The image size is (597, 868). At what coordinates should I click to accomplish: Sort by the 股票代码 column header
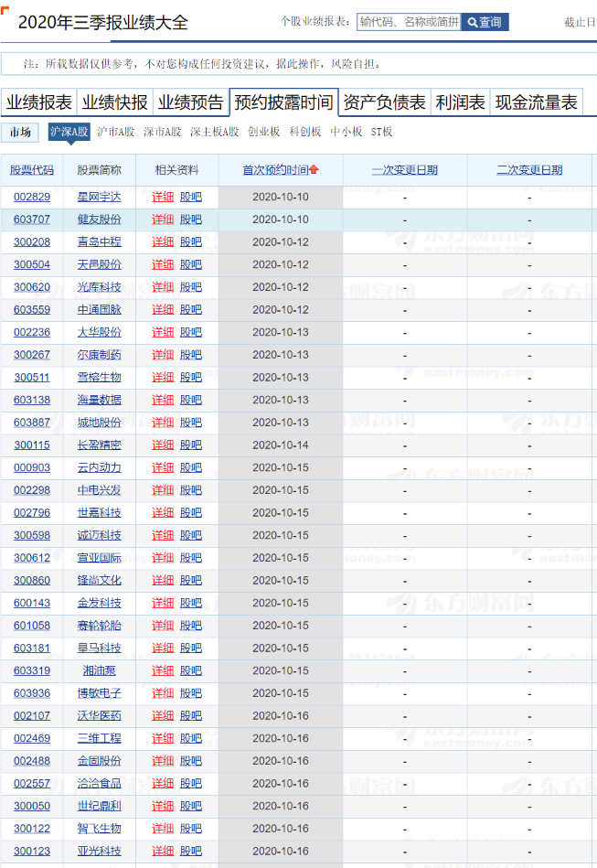[x=32, y=170]
